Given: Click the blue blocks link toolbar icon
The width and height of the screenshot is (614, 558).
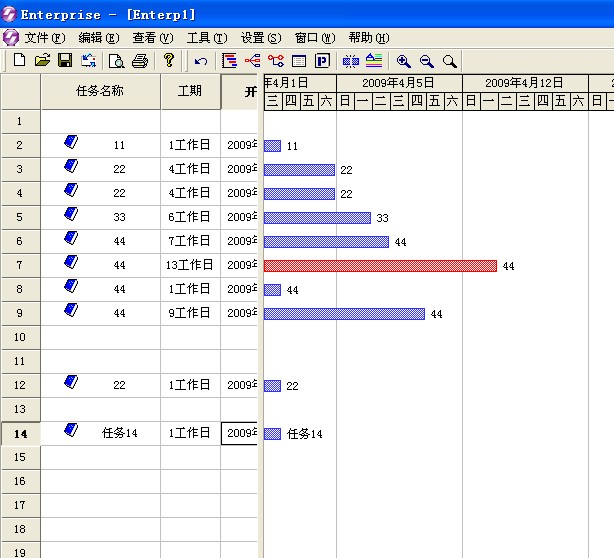Looking at the screenshot, I should [351, 61].
